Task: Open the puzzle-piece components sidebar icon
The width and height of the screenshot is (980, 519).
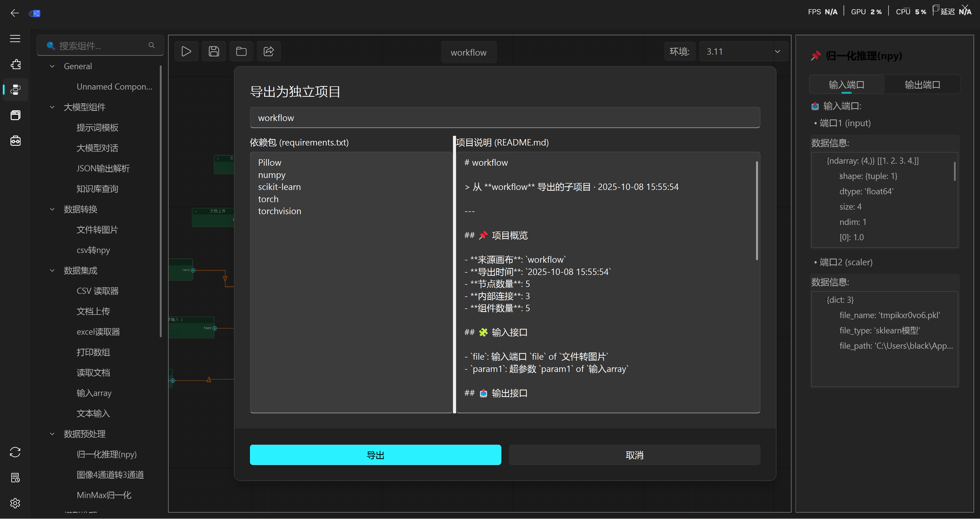Action: (15, 64)
